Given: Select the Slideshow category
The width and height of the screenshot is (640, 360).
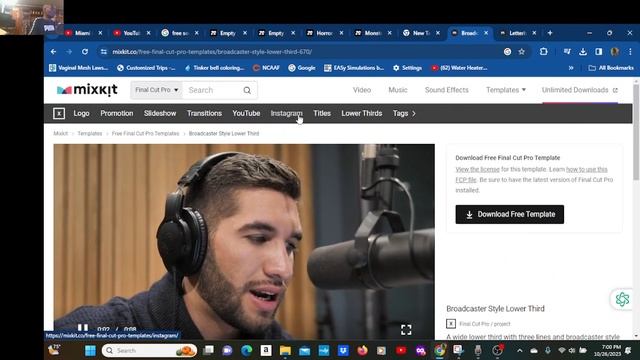Looking at the screenshot, I should [x=160, y=113].
